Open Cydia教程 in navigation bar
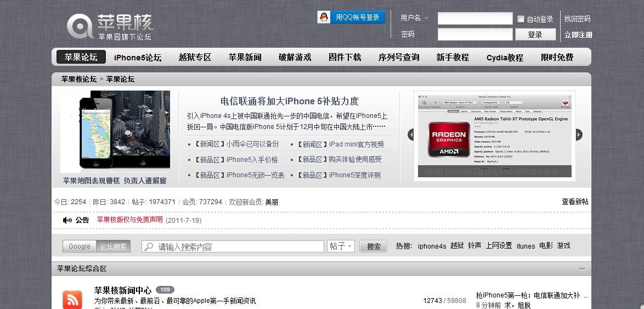The image size is (644, 309). tap(505, 58)
